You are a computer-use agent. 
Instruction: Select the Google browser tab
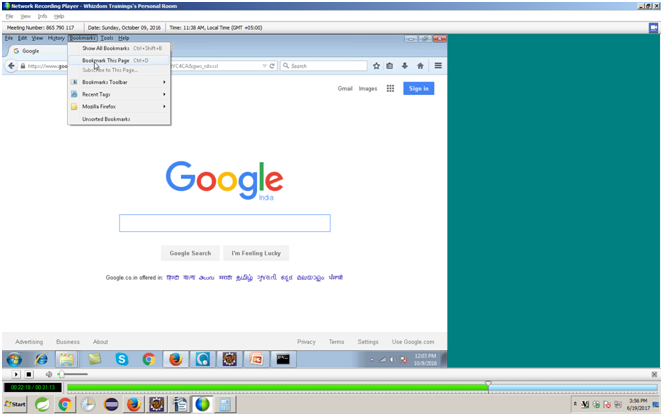click(x=38, y=51)
